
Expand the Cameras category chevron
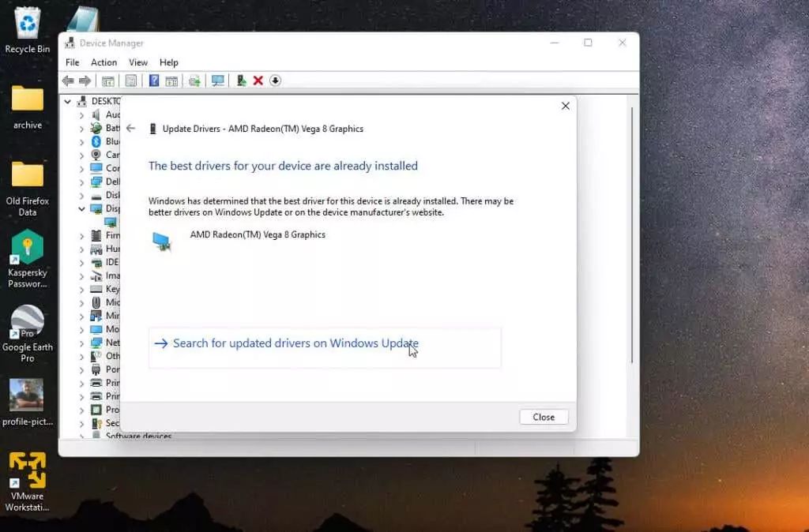pos(81,155)
